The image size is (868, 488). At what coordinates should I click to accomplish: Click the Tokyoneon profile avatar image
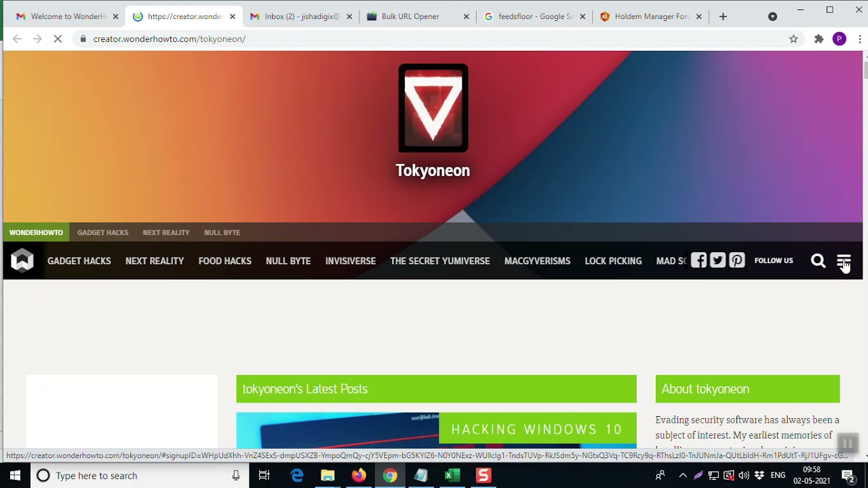[x=433, y=108]
